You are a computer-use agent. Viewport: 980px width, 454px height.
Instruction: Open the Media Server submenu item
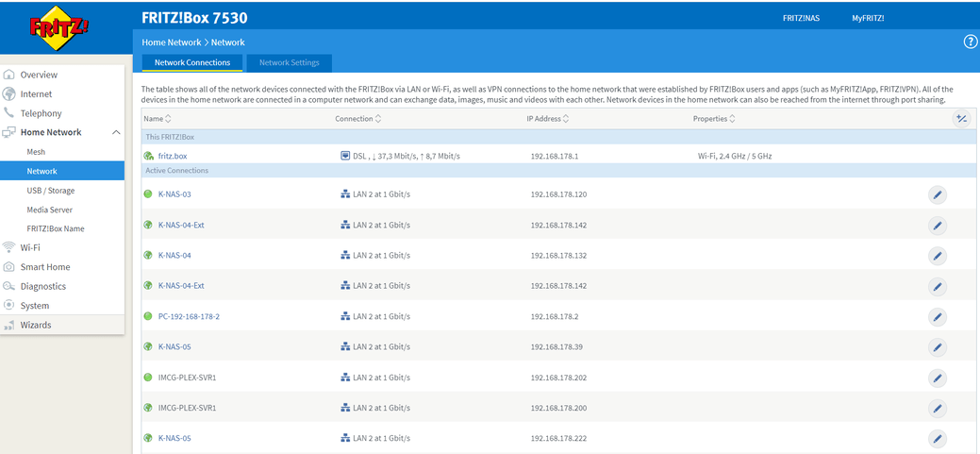tap(49, 210)
